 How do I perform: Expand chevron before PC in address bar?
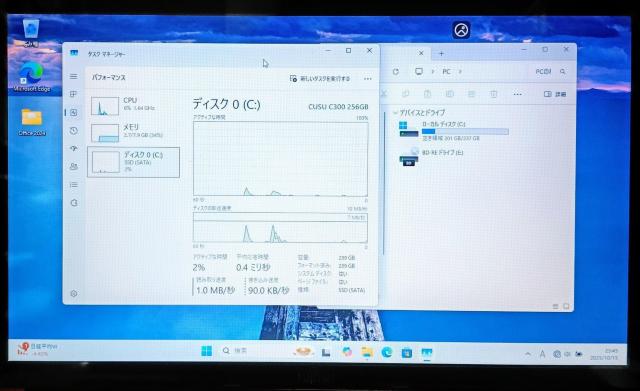coord(433,71)
